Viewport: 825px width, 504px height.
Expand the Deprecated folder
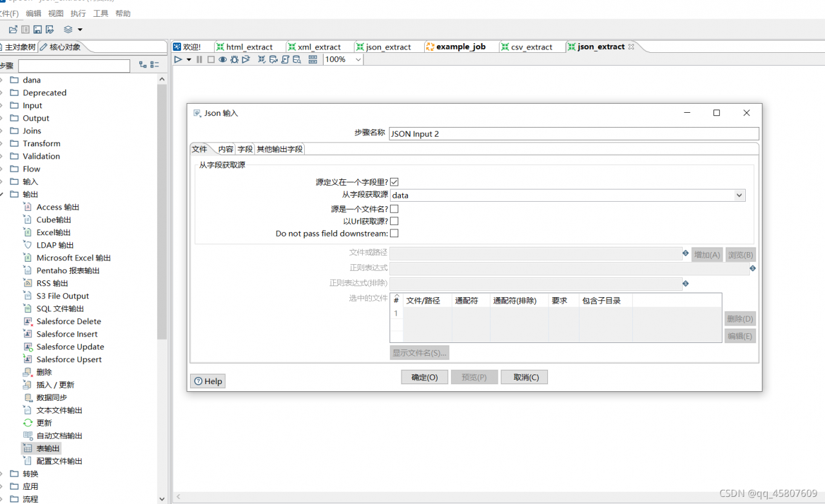tap(1, 93)
